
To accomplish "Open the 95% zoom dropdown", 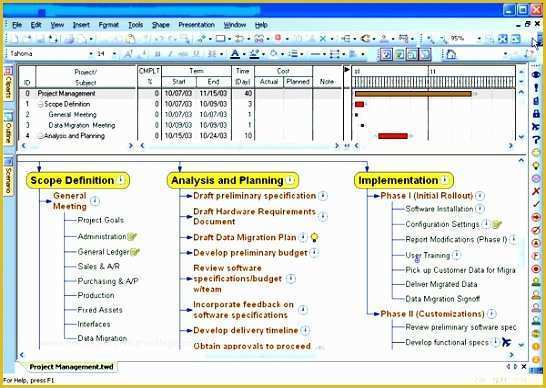I will 479,39.
